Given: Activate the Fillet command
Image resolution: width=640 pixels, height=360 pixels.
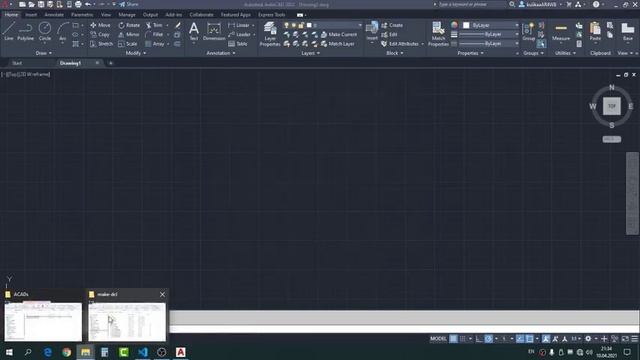Looking at the screenshot, I should 154,34.
